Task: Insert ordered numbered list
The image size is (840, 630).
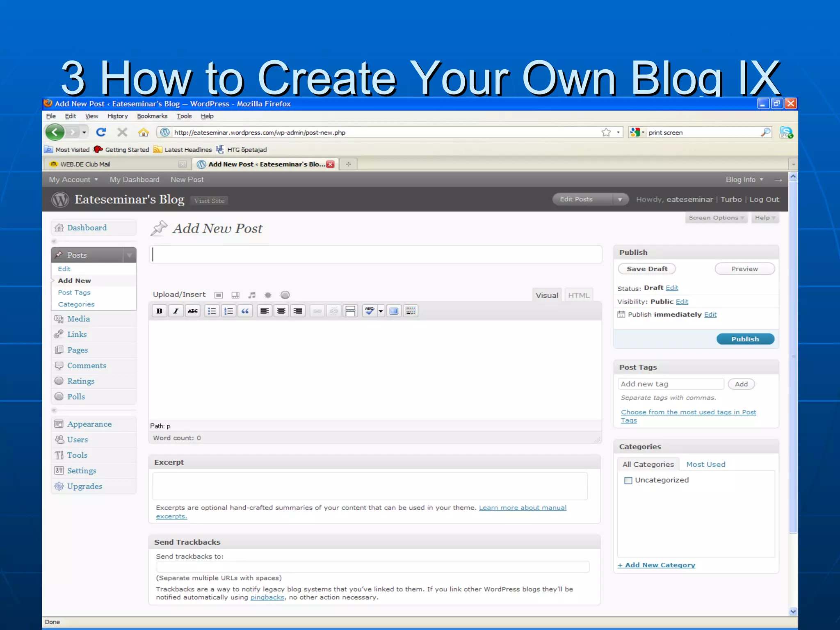Action: point(228,311)
